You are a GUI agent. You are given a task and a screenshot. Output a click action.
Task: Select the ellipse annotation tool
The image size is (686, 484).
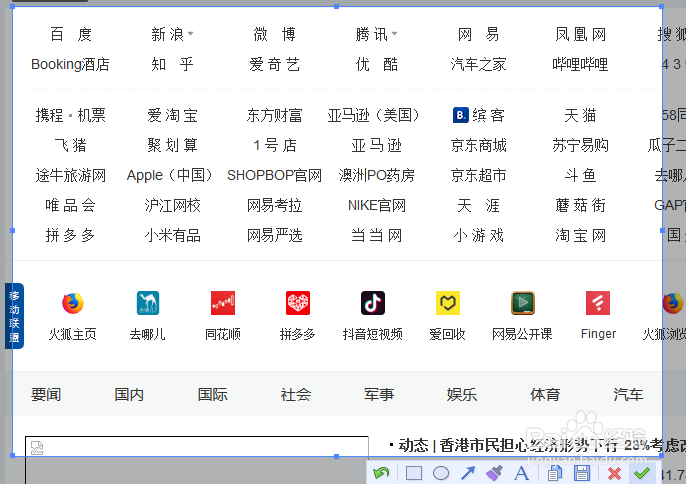click(441, 473)
